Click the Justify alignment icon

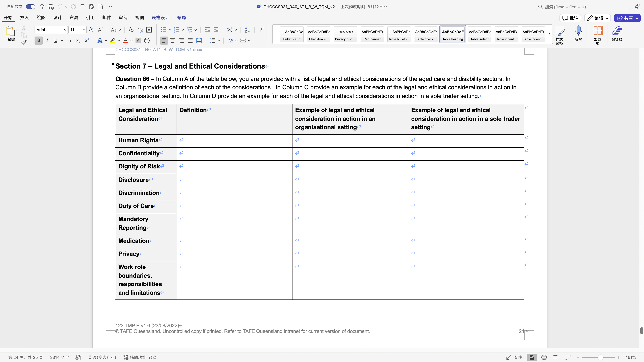click(190, 40)
